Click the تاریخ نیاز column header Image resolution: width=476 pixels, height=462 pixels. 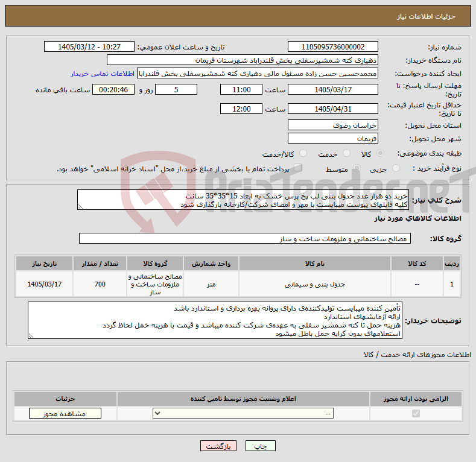coord(44,264)
